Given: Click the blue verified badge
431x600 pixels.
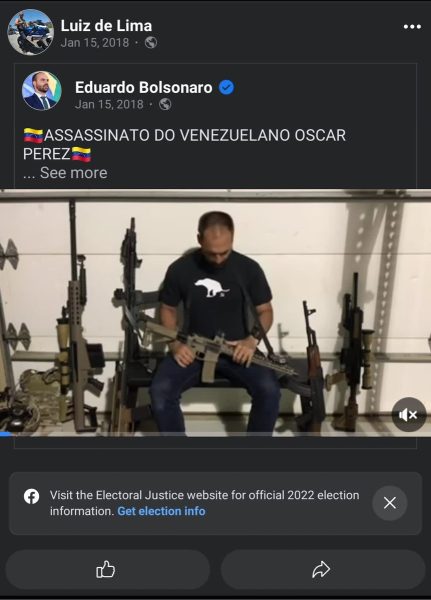Looking at the screenshot, I should [227, 88].
